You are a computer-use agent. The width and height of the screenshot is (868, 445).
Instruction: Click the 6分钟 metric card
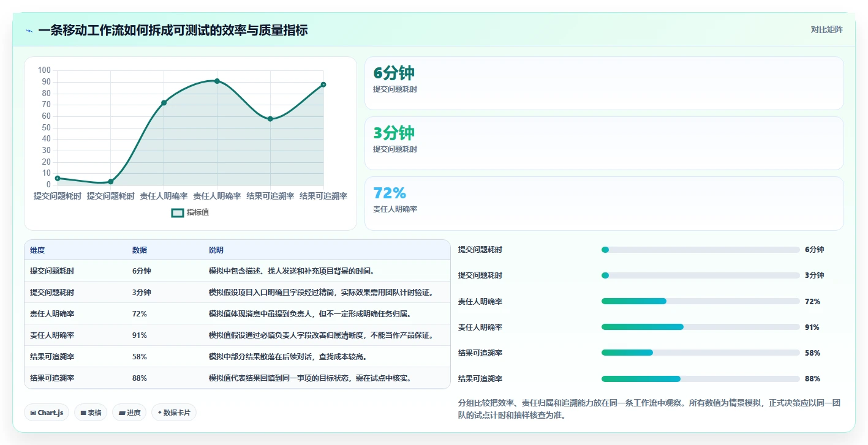[x=604, y=83]
